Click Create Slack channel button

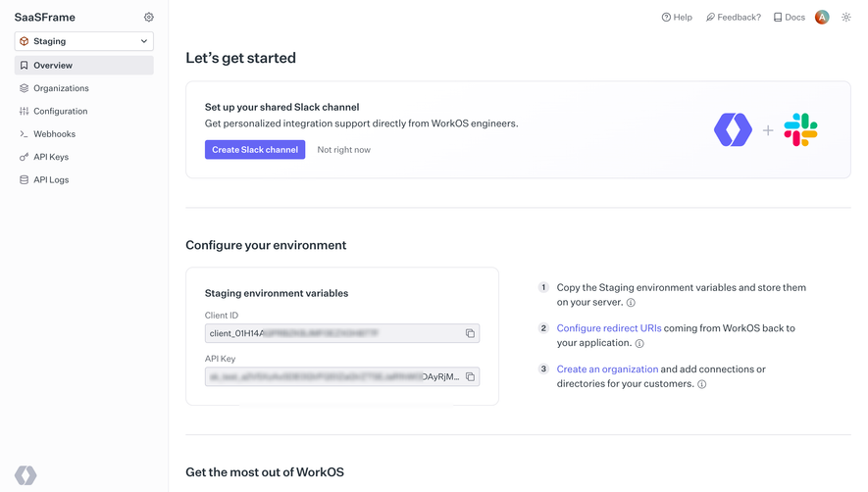[255, 149]
